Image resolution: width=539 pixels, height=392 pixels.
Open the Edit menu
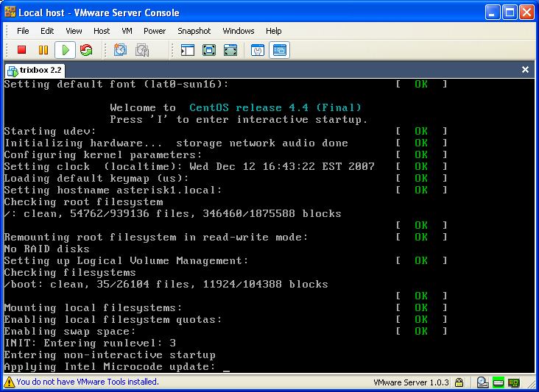click(x=47, y=31)
